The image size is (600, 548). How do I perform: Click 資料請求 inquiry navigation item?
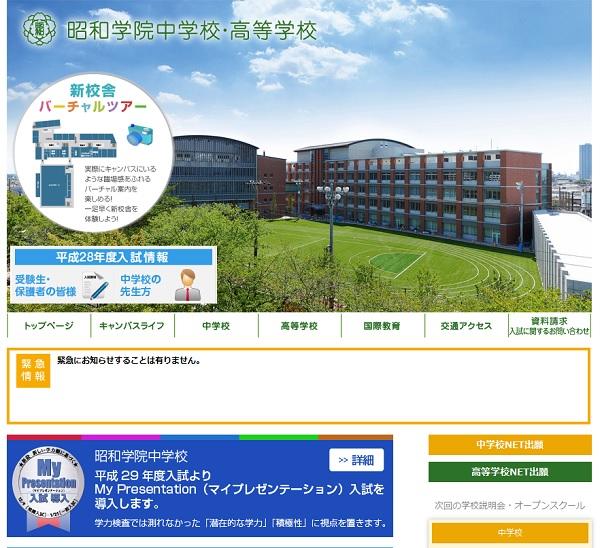549,326
